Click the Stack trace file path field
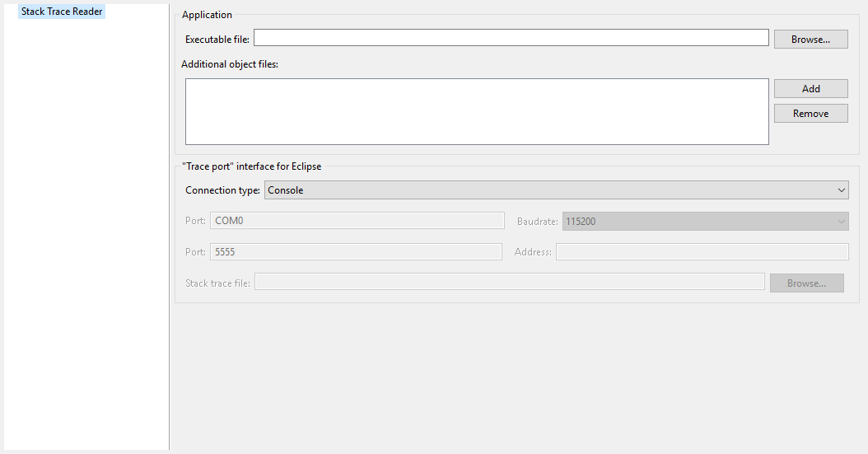Viewport: 868px width, 454px height. (509, 283)
